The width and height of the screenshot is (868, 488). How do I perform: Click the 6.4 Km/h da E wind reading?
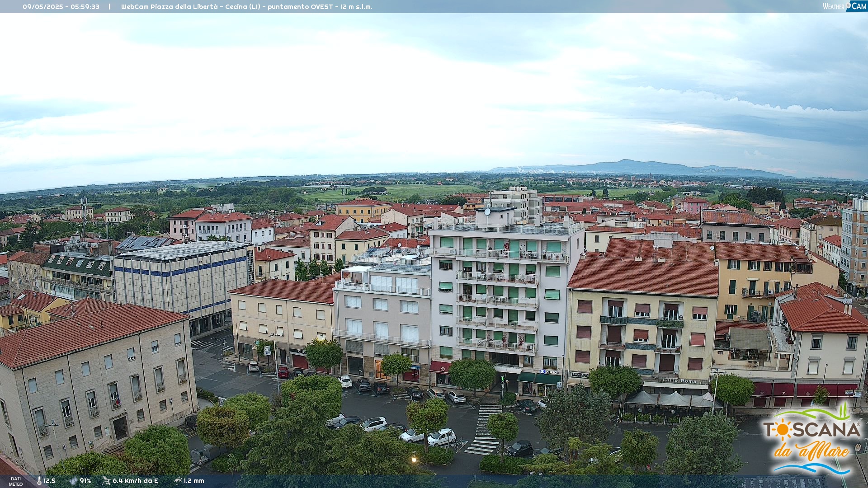click(x=135, y=481)
